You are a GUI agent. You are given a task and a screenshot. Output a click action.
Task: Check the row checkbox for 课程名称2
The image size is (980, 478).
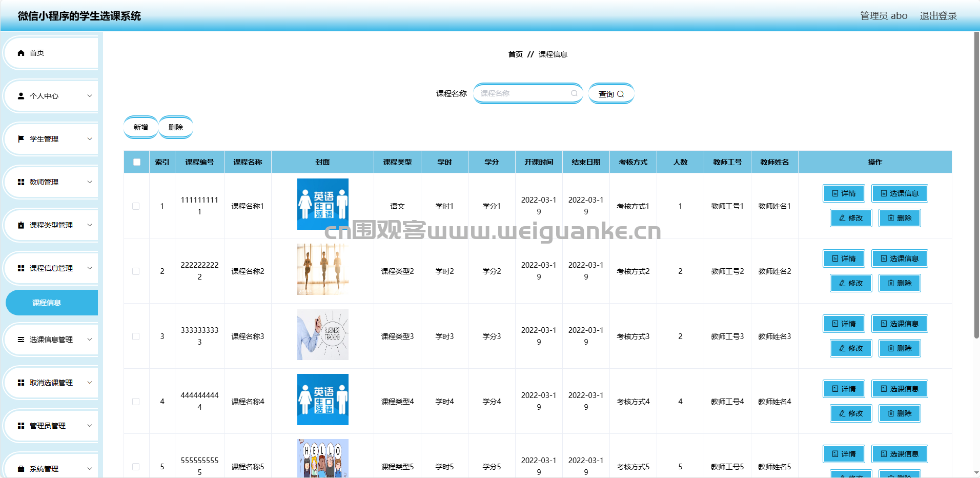(136, 271)
